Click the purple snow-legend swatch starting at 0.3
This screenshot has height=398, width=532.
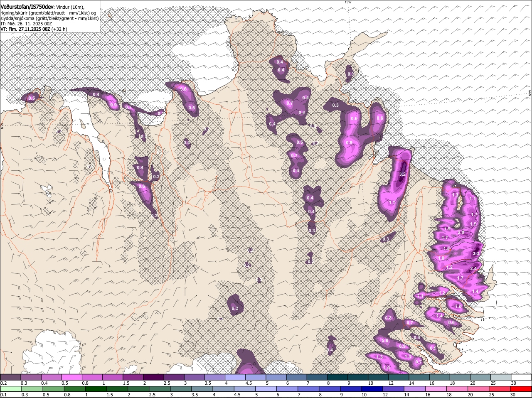click(x=31, y=377)
